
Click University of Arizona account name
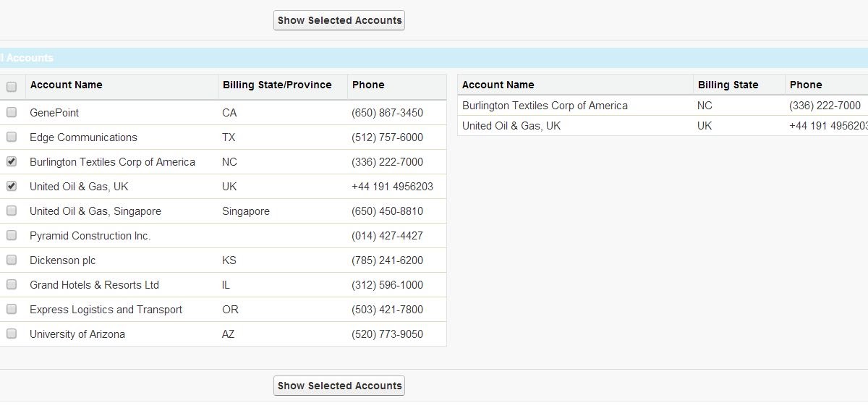pyautogui.click(x=77, y=334)
